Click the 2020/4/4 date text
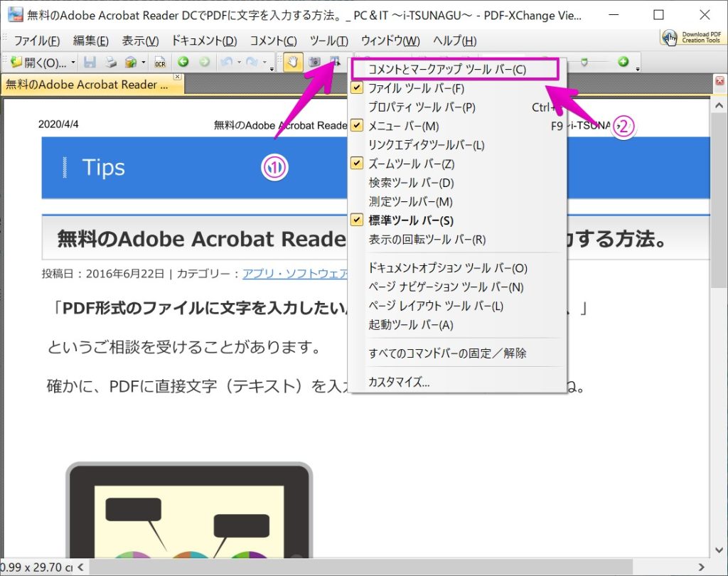 pyautogui.click(x=58, y=124)
